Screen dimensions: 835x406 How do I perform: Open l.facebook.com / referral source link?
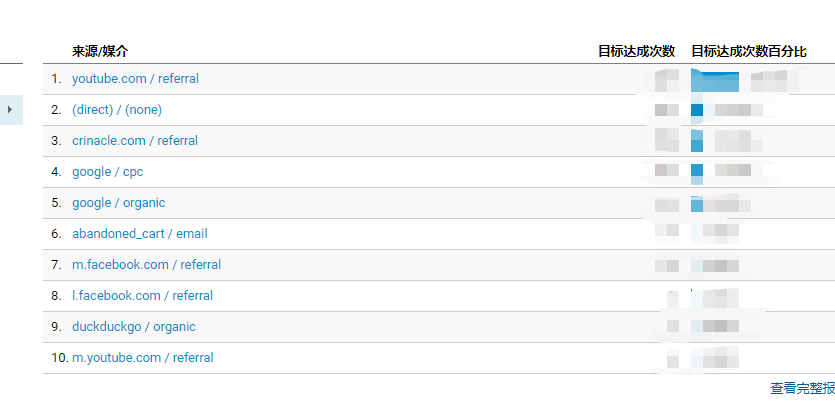pyautogui.click(x=142, y=296)
